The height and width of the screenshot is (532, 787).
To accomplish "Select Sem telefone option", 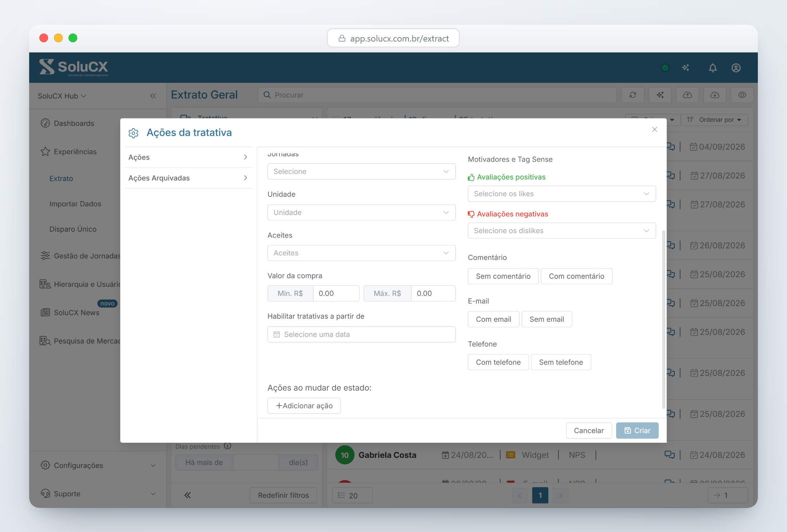I will click(561, 362).
